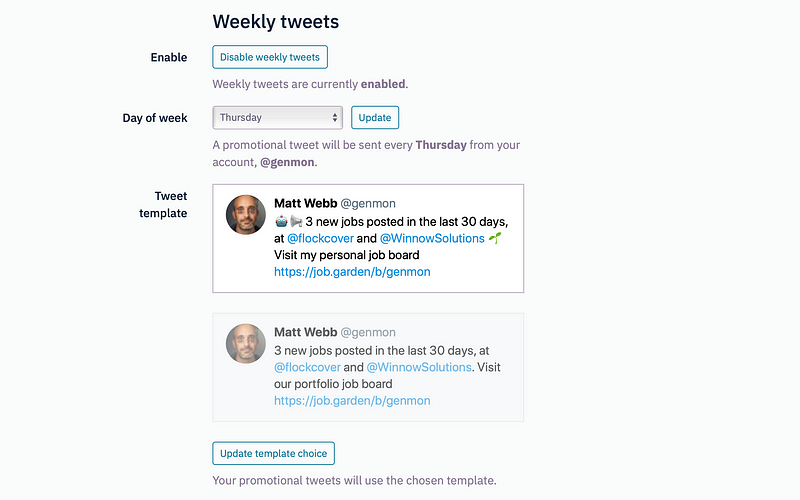Open @flockcover link in first template

click(320, 238)
